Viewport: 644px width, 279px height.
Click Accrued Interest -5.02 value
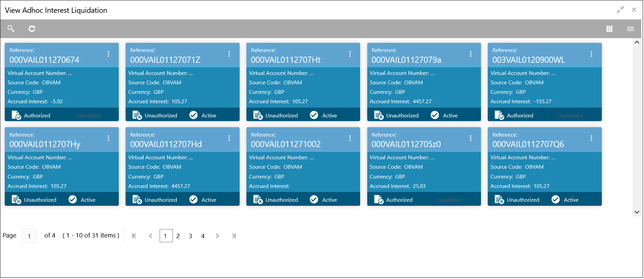(57, 102)
